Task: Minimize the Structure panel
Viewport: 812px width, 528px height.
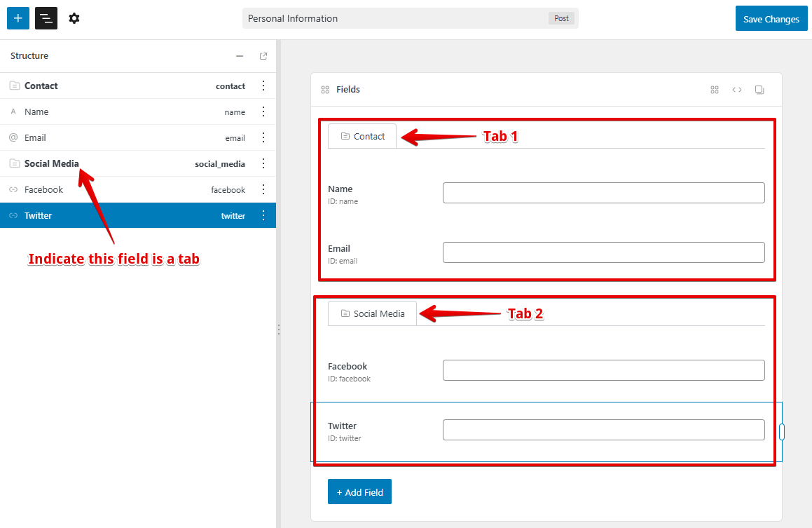Action: [240, 56]
